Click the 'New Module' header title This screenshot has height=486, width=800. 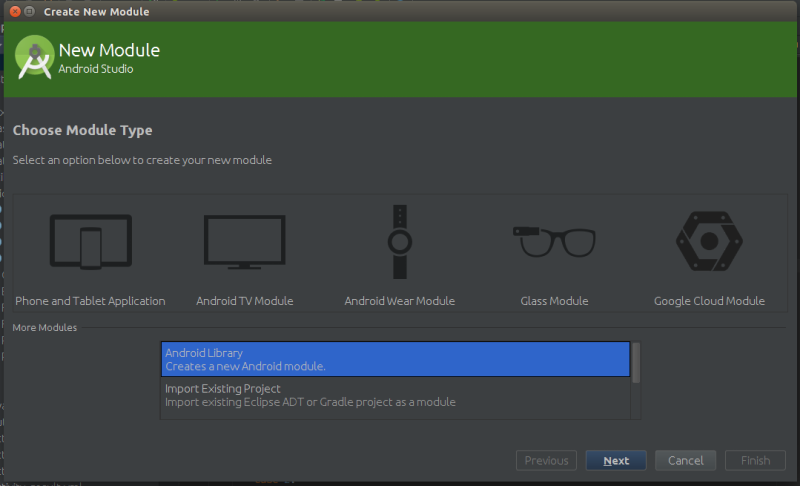pyautogui.click(x=109, y=50)
